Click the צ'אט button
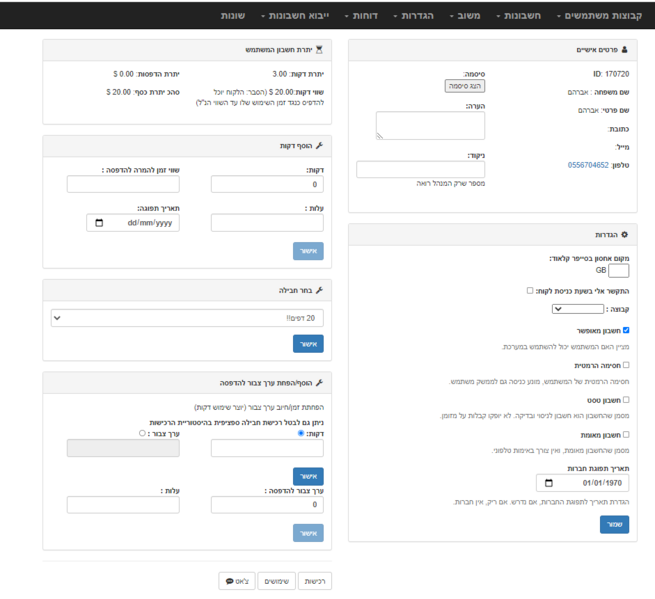Screen dimensions: 655x599 pos(237,581)
